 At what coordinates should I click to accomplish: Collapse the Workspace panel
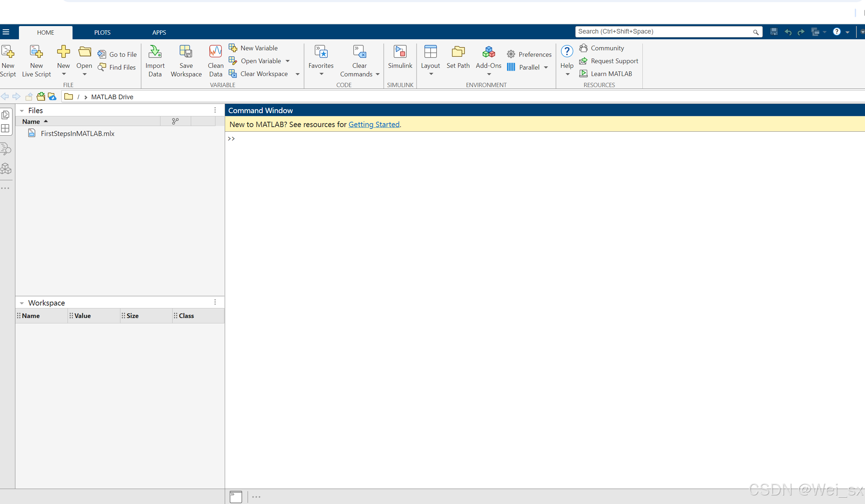22,303
